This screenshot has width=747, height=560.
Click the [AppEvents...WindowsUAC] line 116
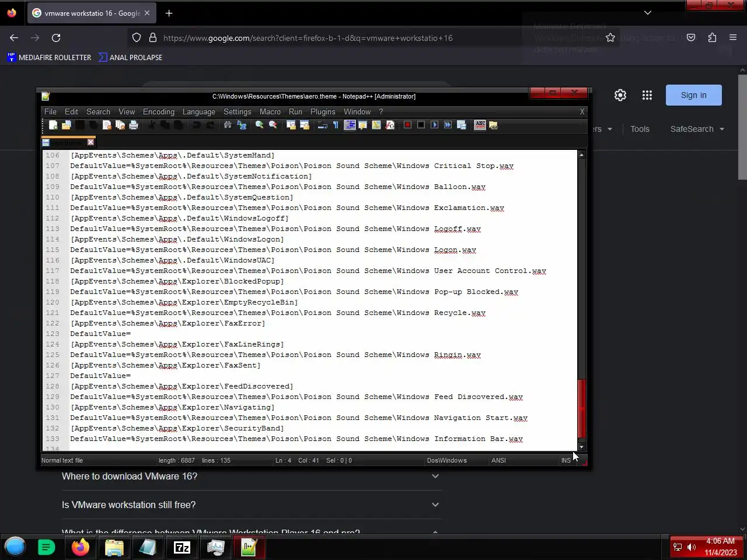tap(172, 260)
